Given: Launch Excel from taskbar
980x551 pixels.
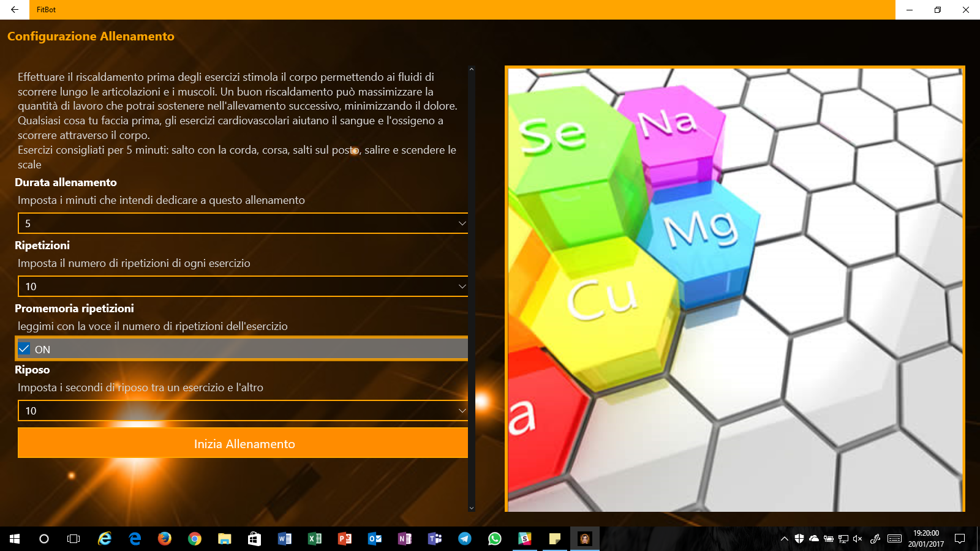Looking at the screenshot, I should coord(315,539).
